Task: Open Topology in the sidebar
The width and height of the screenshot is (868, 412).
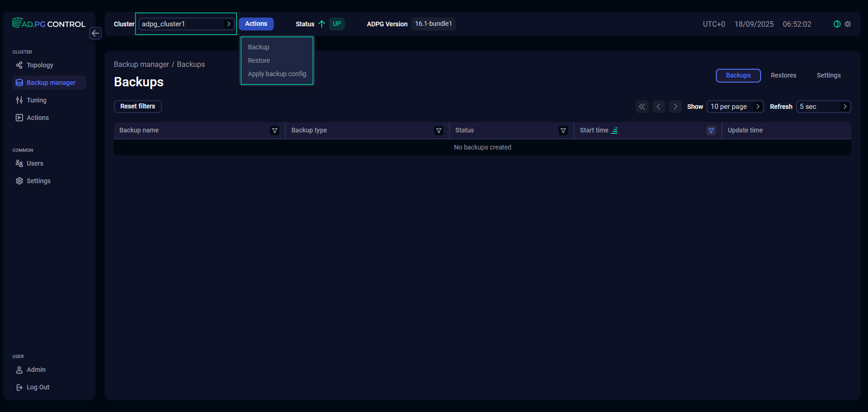Action: pyautogui.click(x=40, y=65)
